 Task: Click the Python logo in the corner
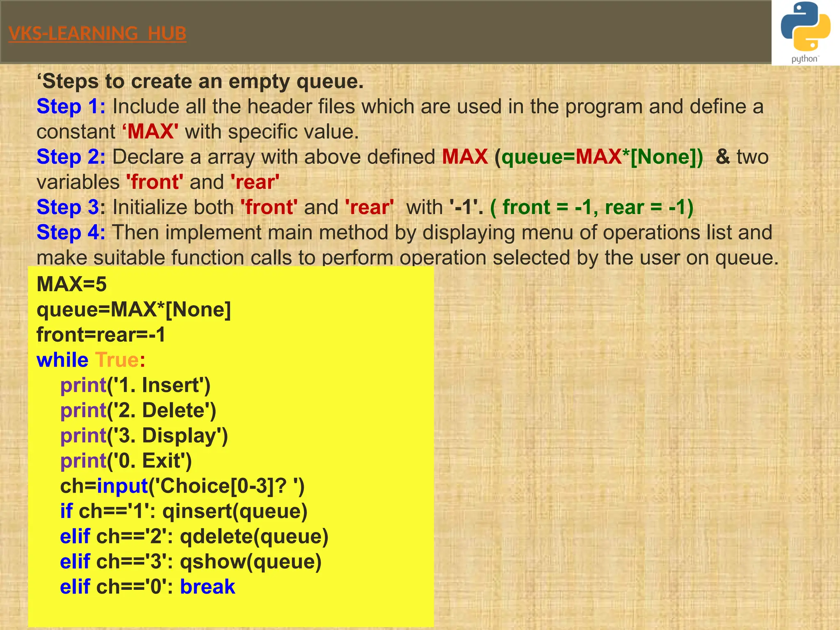pyautogui.click(x=806, y=32)
